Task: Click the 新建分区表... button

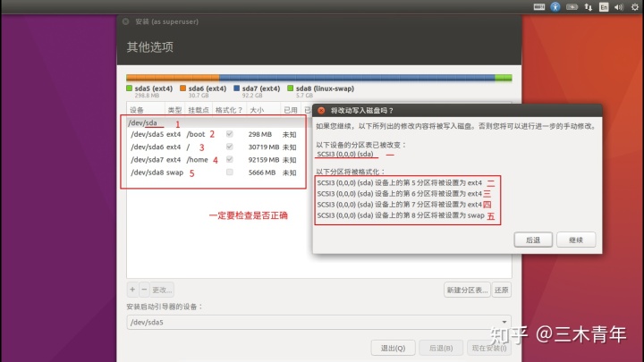Action: [467, 290]
